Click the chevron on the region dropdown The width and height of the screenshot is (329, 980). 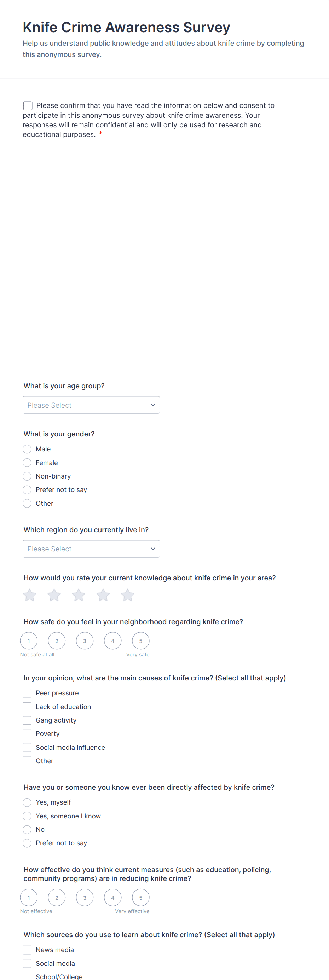click(152, 549)
